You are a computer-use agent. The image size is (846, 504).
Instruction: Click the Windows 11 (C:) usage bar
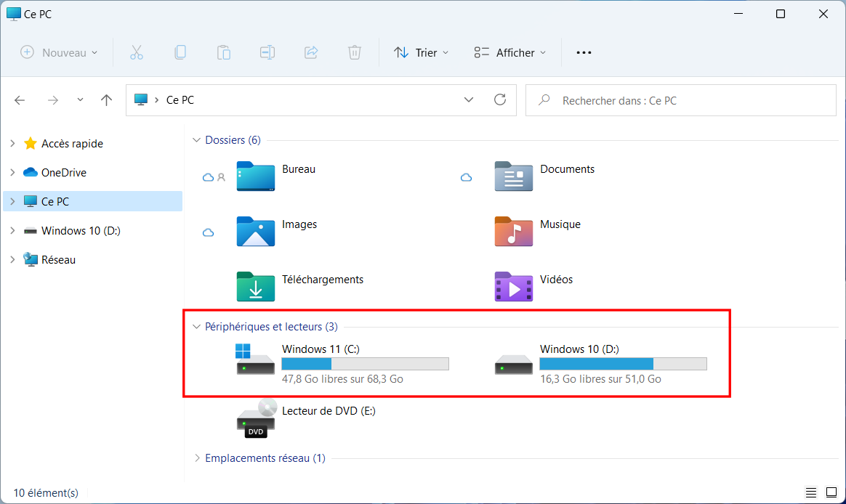(x=366, y=364)
